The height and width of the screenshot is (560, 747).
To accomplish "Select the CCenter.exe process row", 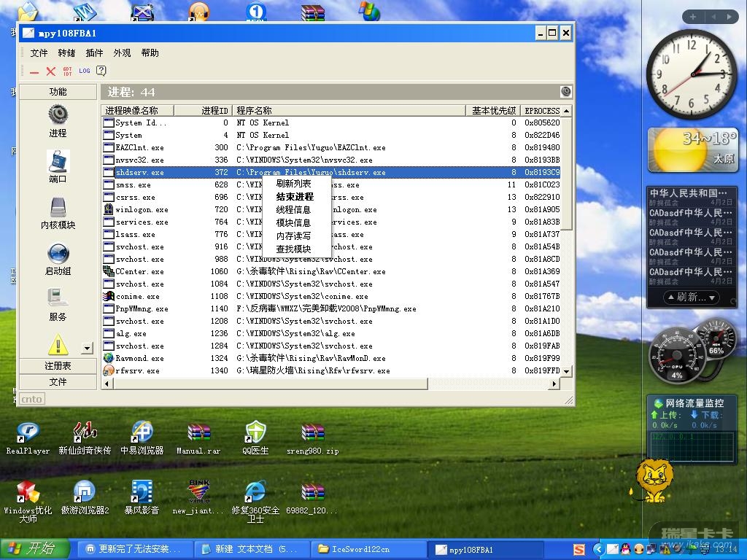I will point(139,272).
